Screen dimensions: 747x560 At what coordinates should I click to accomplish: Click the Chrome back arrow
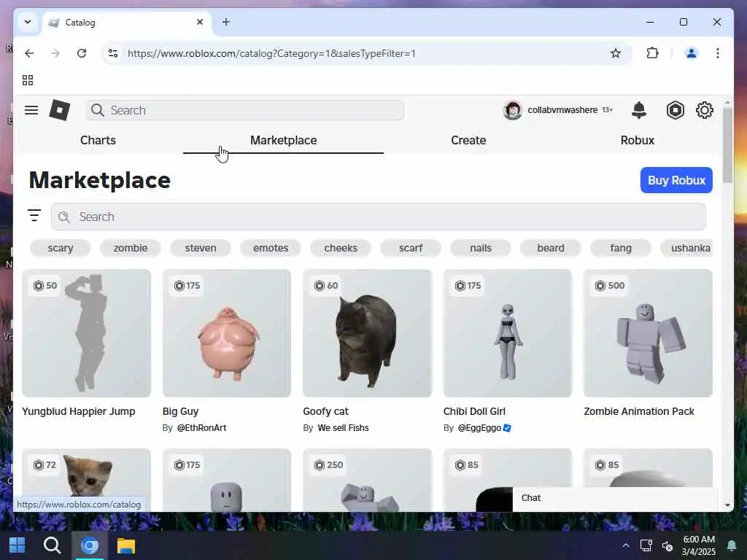pyautogui.click(x=29, y=53)
